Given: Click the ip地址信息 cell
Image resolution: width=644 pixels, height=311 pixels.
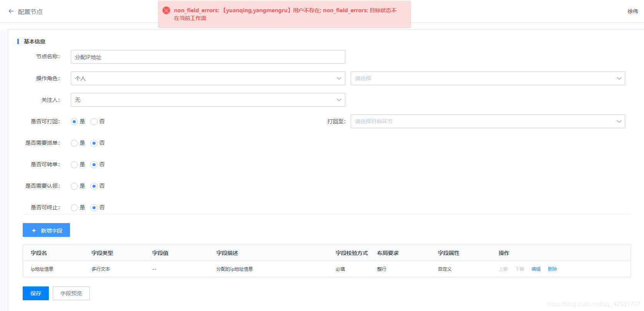Looking at the screenshot, I should click(x=42, y=269).
